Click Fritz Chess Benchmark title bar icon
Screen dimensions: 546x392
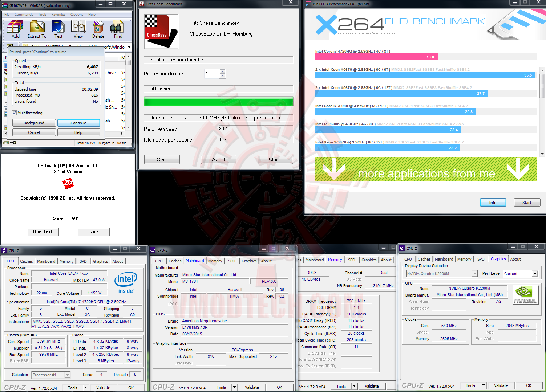[142, 4]
